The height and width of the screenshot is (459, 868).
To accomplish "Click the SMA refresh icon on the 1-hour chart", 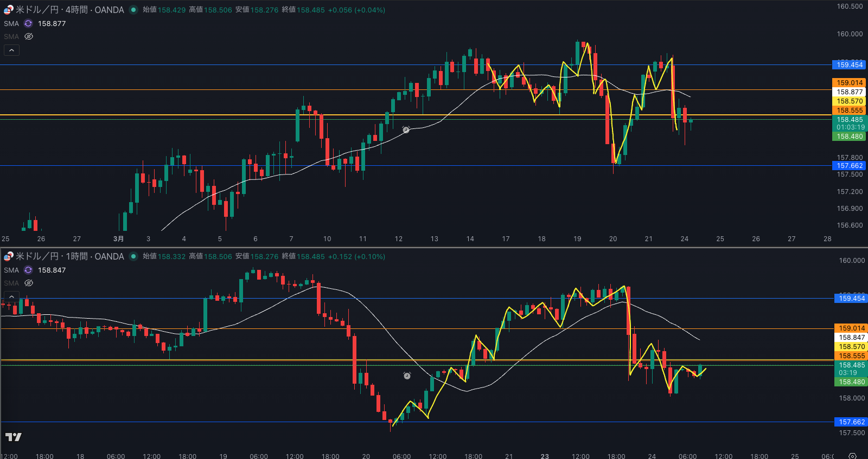I will click(28, 270).
